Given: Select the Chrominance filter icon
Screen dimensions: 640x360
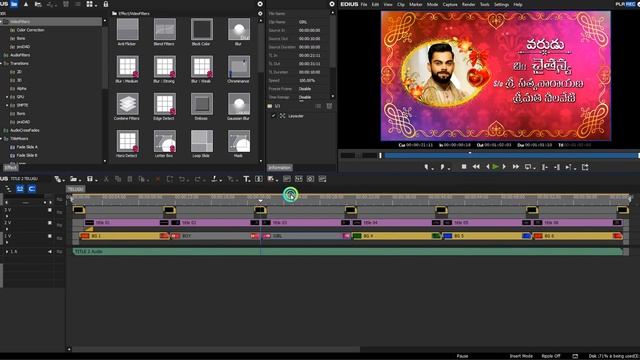Looking at the screenshot, I should tap(239, 67).
